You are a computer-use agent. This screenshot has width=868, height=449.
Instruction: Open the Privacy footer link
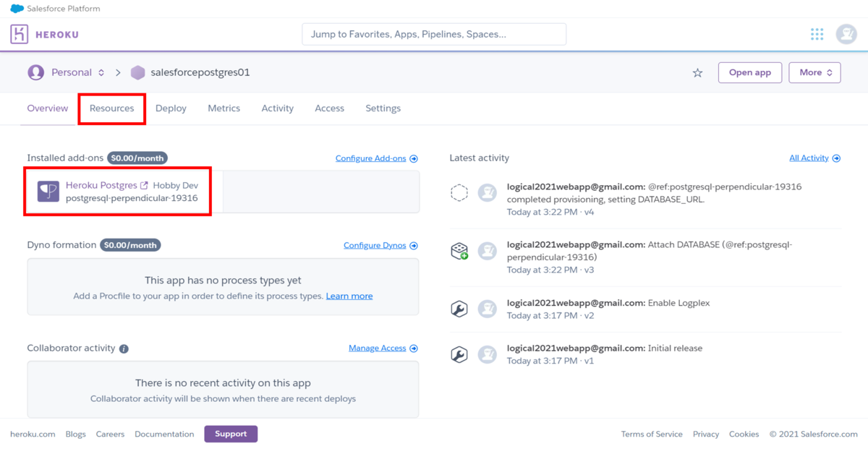[706, 435]
